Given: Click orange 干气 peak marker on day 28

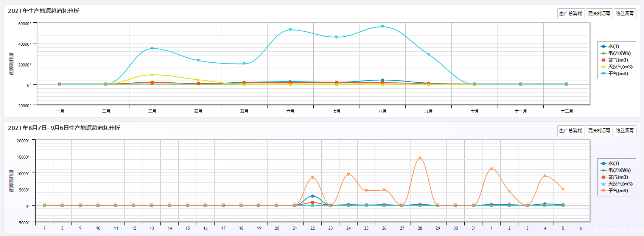Looking at the screenshot, I should (x=420, y=158).
